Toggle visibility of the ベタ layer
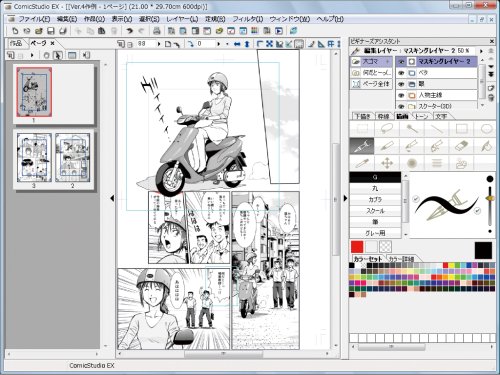The height and width of the screenshot is (375, 500). point(401,73)
